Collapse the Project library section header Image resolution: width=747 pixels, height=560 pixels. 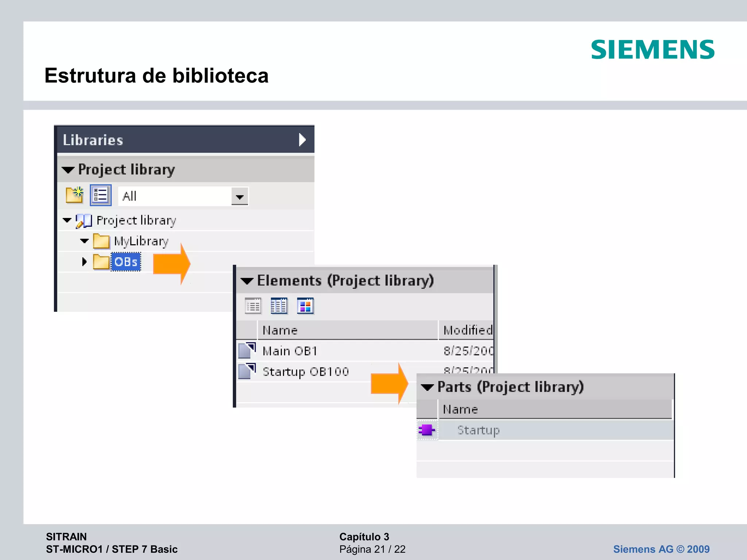pos(68,170)
